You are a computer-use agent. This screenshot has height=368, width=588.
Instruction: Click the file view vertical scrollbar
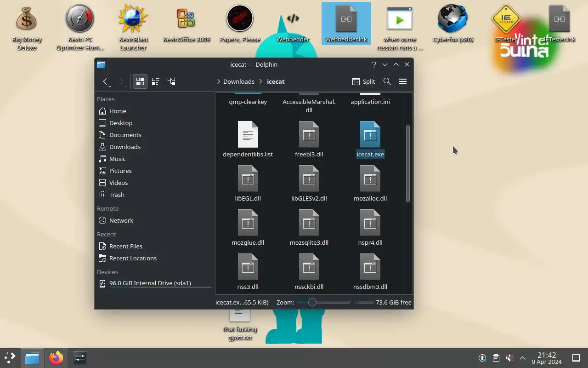407,163
